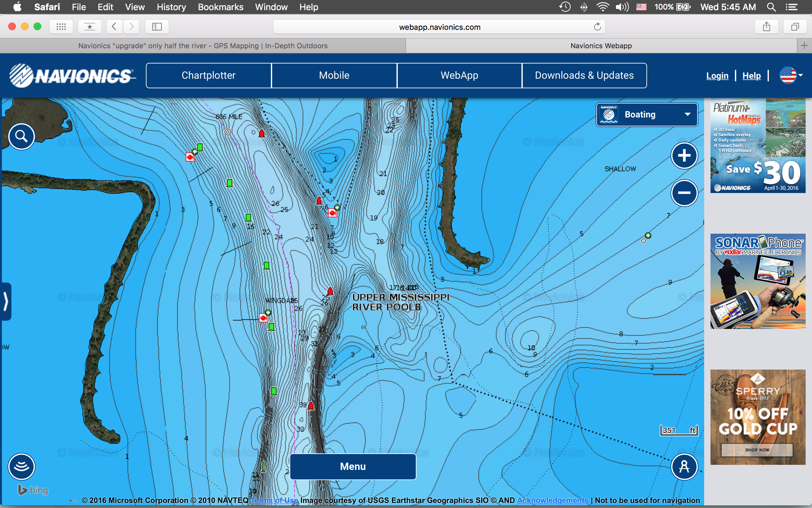This screenshot has height=508, width=812.
Task: Click the SHALLOW map label
Action: (x=620, y=169)
